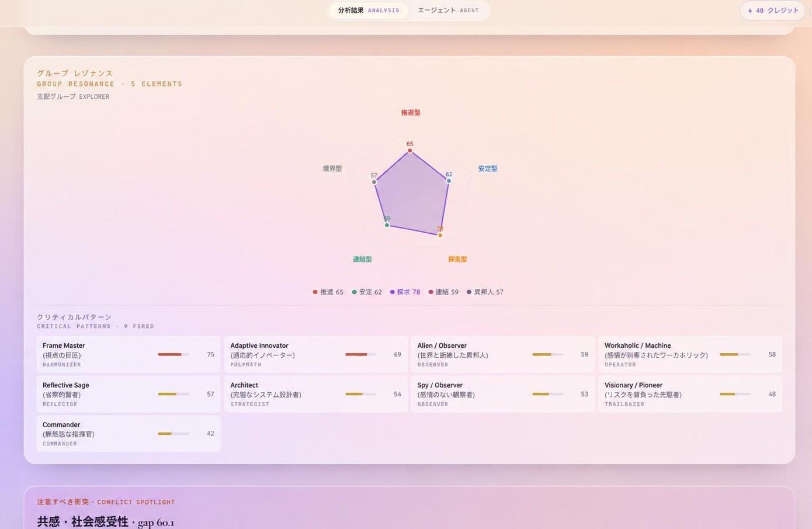Image resolution: width=812 pixels, height=529 pixels.
Task: Click the 境界型 axis label on the radar
Action: (332, 169)
